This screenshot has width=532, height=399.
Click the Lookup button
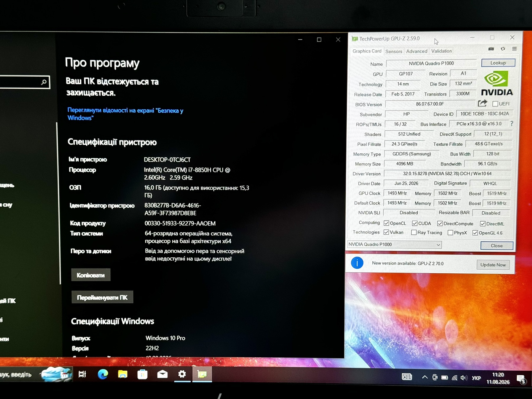coord(498,63)
